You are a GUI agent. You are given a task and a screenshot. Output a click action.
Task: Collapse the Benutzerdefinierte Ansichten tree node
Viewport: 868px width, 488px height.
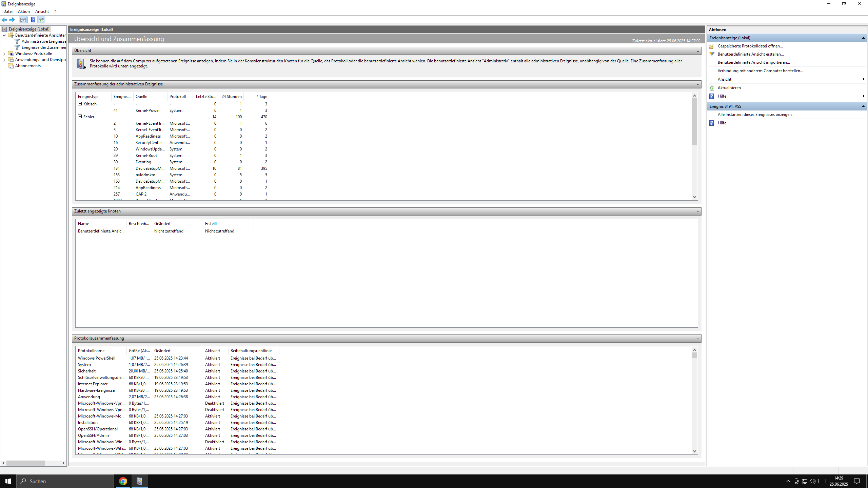4,35
